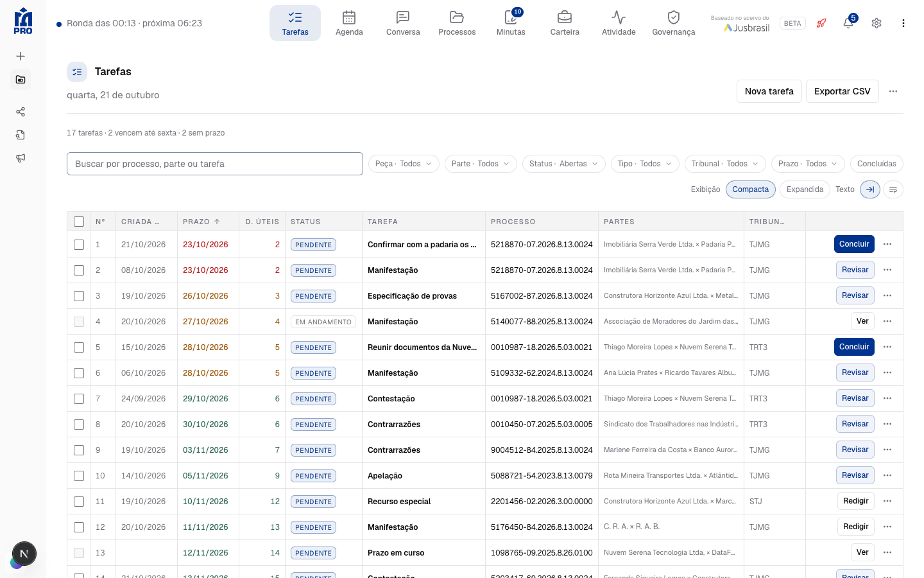Check the box for task number 1
Image resolution: width=924 pixels, height=578 pixels.
pos(79,245)
